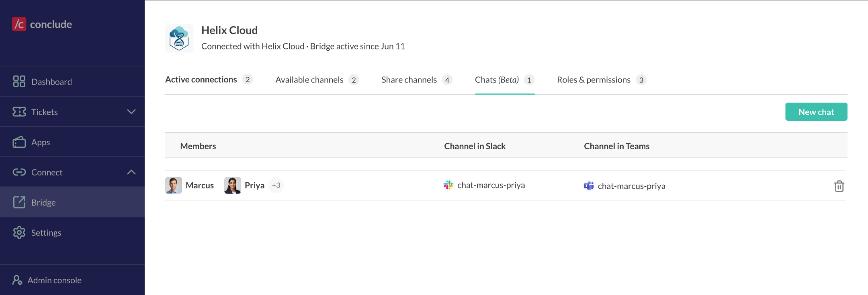Click the Admin console user icon
Viewport: 868px width, 295px height.
[x=17, y=280]
